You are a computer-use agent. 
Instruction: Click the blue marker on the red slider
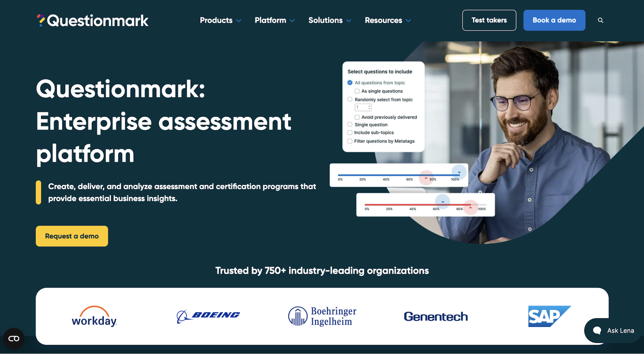pyautogui.click(x=443, y=202)
